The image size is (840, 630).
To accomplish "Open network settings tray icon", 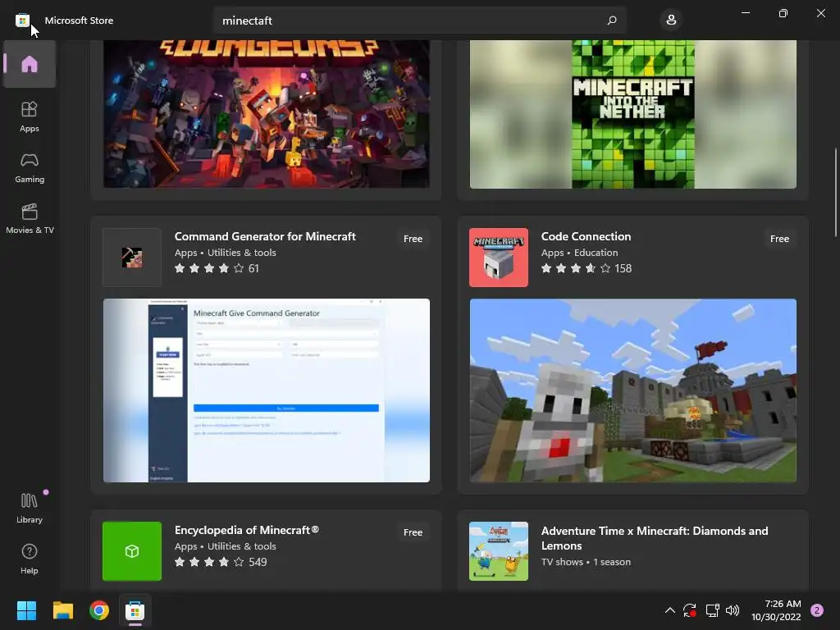I will click(712, 610).
